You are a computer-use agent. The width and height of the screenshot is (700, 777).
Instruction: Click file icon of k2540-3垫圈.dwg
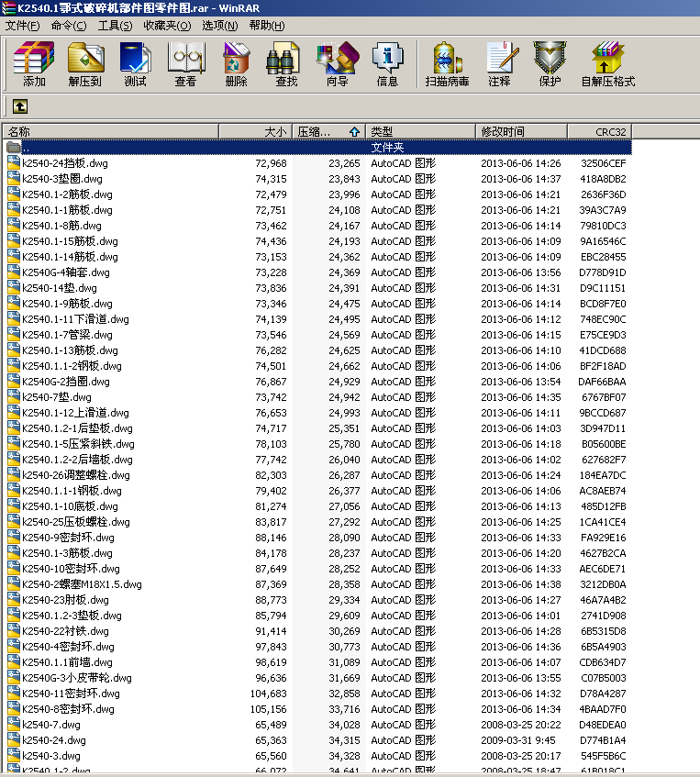[x=14, y=179]
